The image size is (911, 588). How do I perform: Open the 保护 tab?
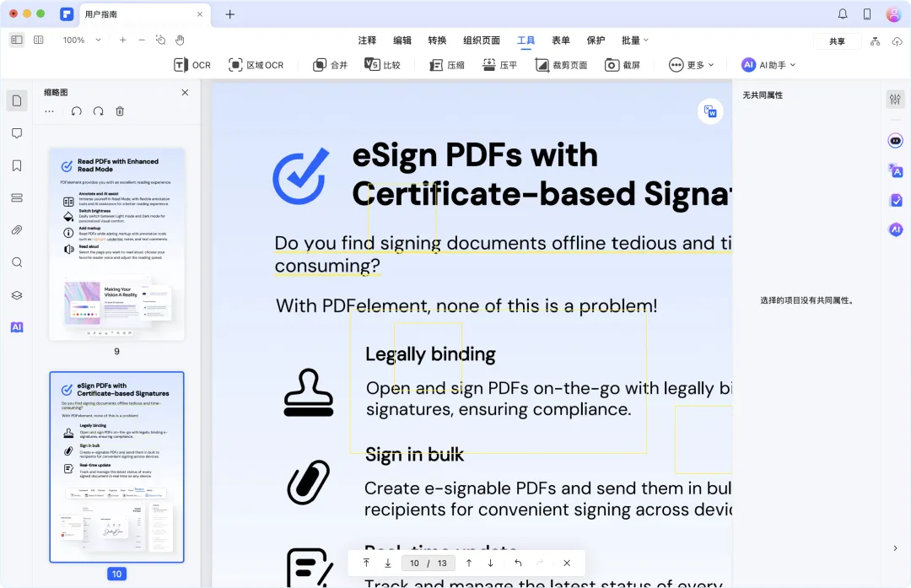(x=596, y=40)
